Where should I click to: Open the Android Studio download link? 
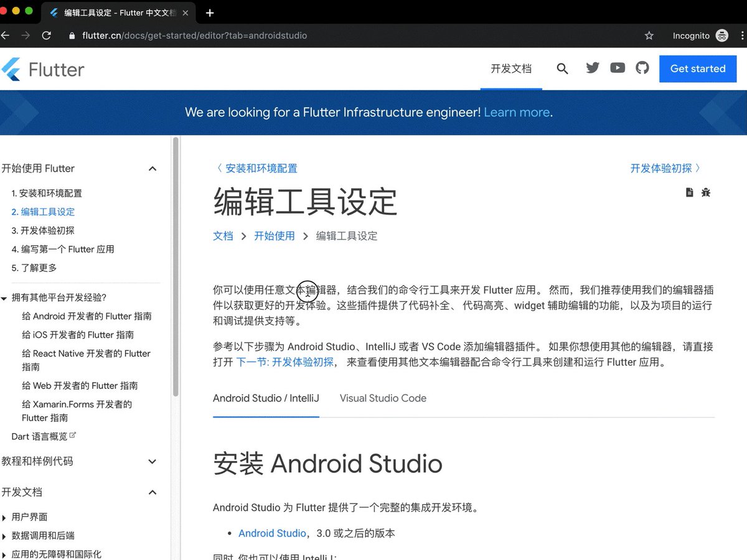[x=272, y=533]
